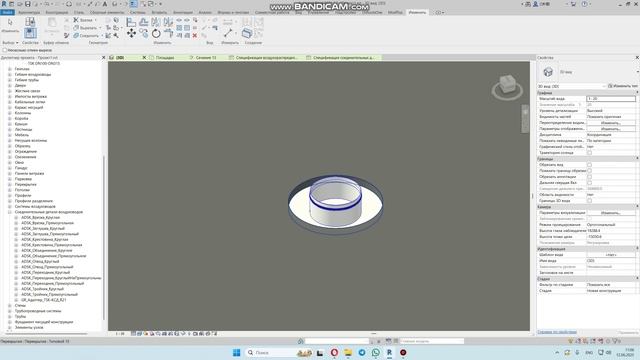The width and height of the screenshot is (640, 360).
Task: Select ADSK_Отвод_Круглый family in tree
Action: pyautogui.click(x=40, y=262)
